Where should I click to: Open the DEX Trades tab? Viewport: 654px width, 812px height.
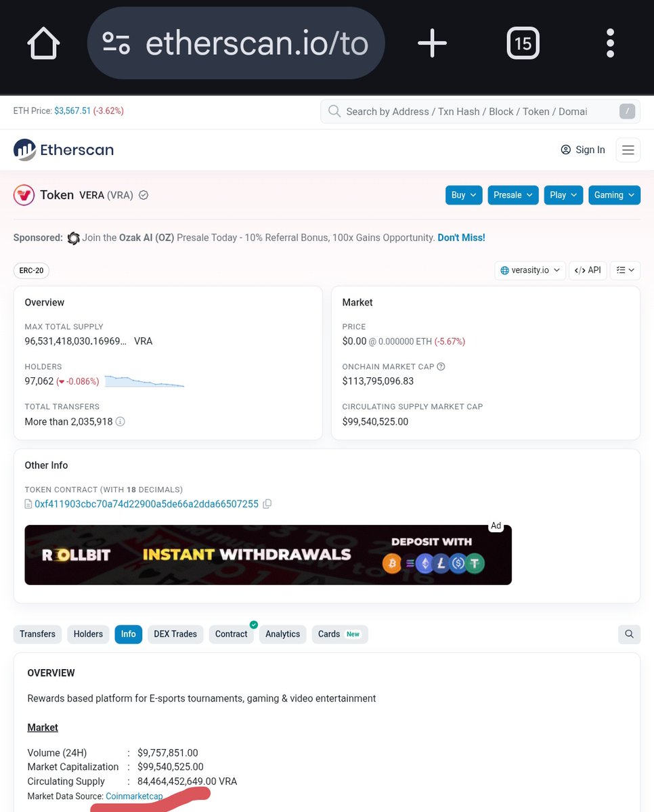pyautogui.click(x=175, y=634)
